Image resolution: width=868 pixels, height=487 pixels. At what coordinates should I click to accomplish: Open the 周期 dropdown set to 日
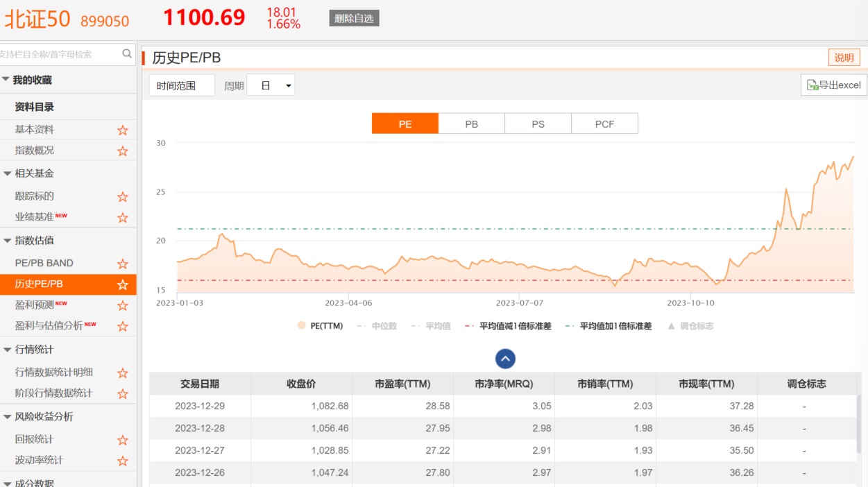[x=271, y=85]
